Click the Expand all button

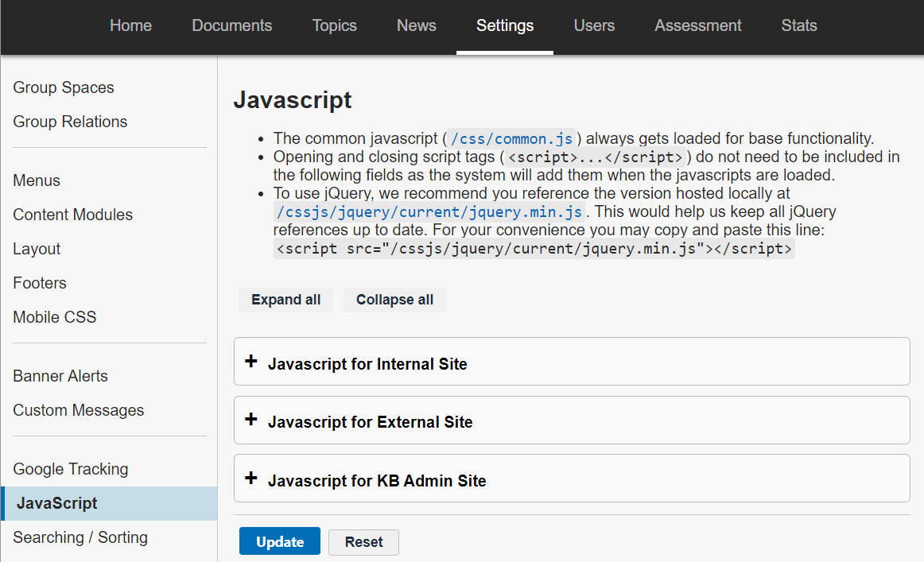[x=285, y=300]
